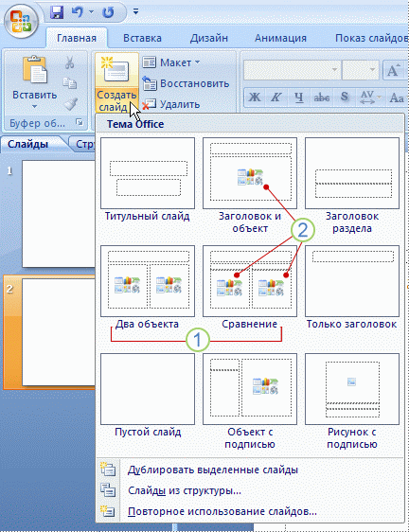Open the AV character spacing menu
The image size is (409, 532).
(370, 98)
